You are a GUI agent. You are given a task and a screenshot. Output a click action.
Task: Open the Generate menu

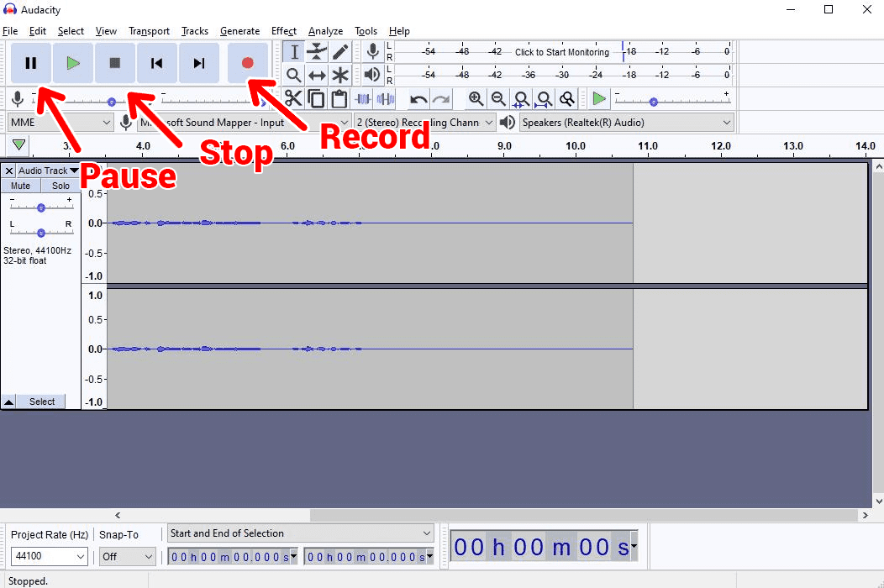239,31
